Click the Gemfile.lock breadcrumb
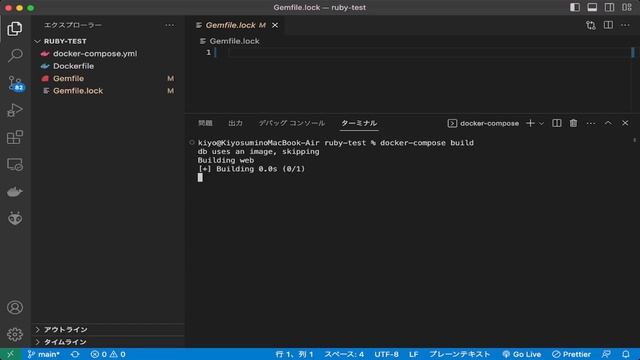Viewport: 640px width, 360px height. 234,41
